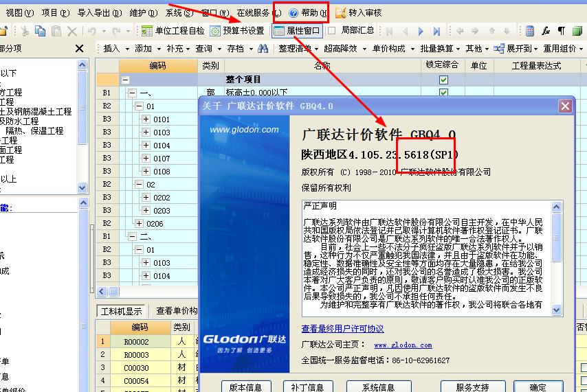
Task: Open the 在线服务(L) menu
Action: 258,13
